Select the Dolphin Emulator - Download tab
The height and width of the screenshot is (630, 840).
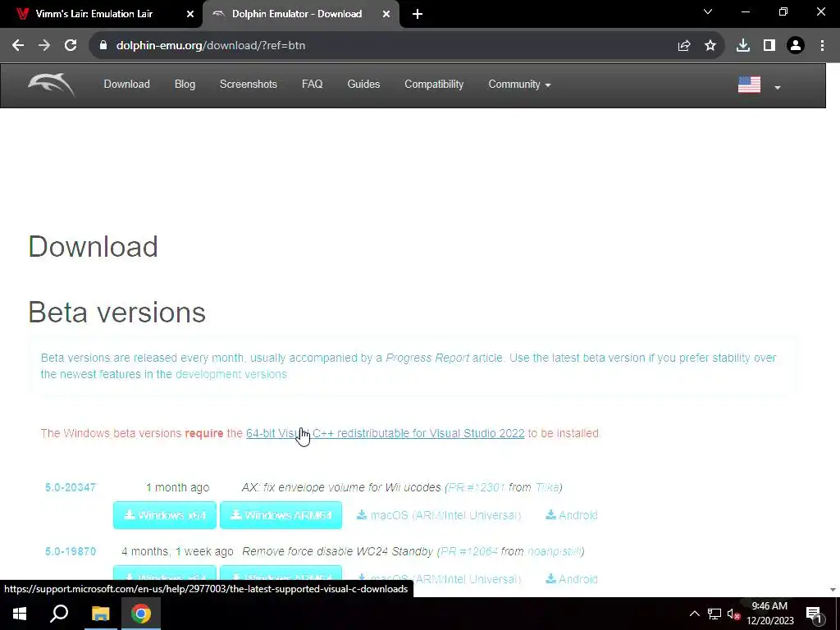pyautogui.click(x=297, y=14)
